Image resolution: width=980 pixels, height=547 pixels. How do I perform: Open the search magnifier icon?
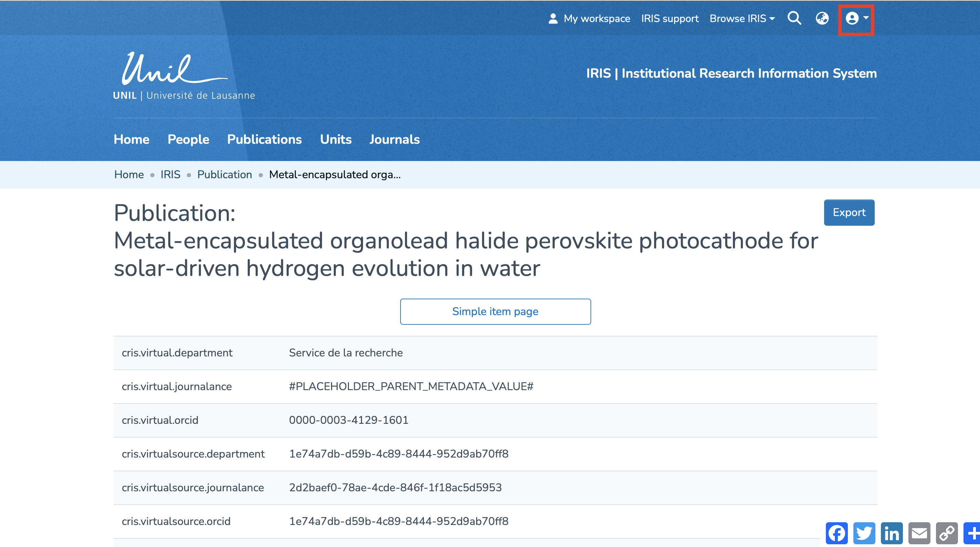(x=794, y=18)
